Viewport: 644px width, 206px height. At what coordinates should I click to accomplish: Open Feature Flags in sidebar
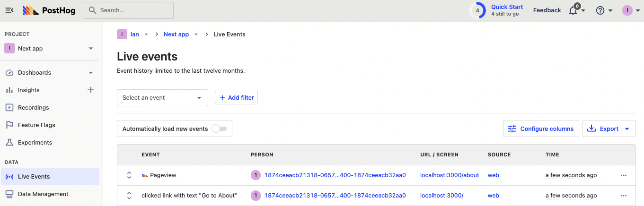(x=36, y=125)
